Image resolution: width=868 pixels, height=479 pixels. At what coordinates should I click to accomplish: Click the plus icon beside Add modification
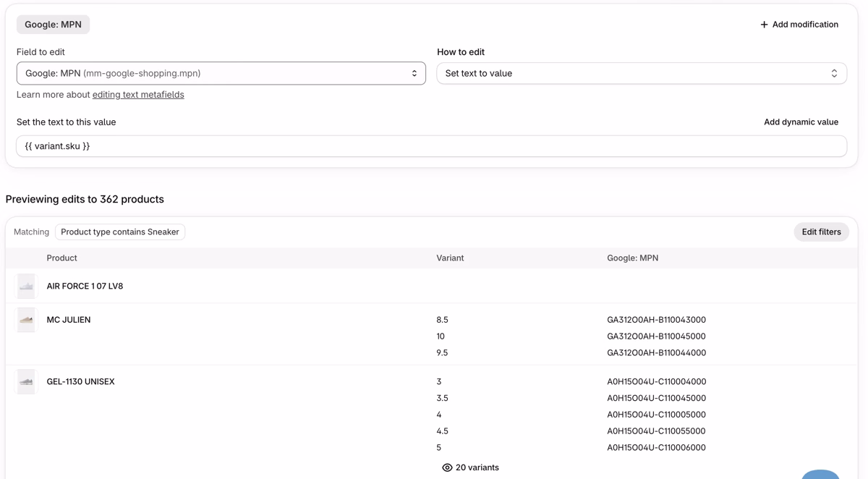click(764, 25)
